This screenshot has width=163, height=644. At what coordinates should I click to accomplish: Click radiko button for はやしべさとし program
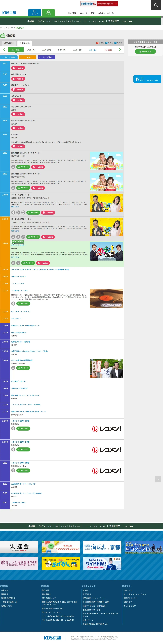[18, 68]
